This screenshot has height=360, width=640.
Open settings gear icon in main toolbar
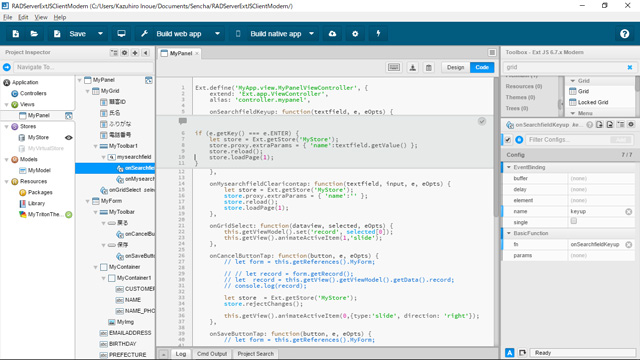pos(355,34)
